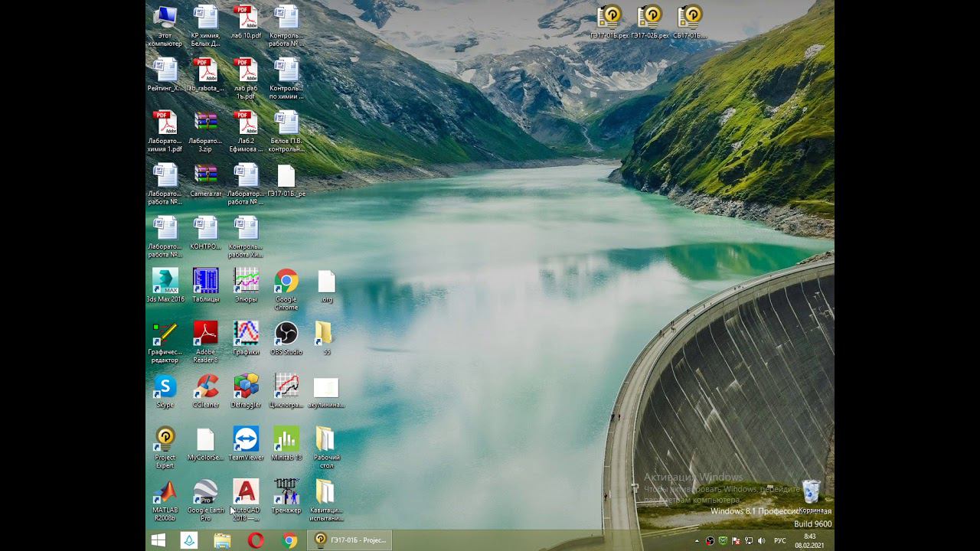
Task: Select the Defraggler shortcut icon
Action: click(246, 391)
